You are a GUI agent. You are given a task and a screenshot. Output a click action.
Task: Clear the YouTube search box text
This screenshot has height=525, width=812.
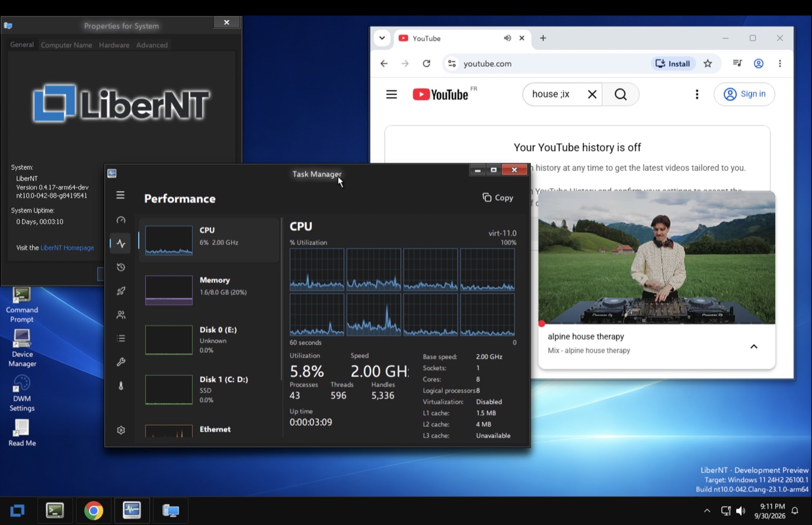click(592, 94)
